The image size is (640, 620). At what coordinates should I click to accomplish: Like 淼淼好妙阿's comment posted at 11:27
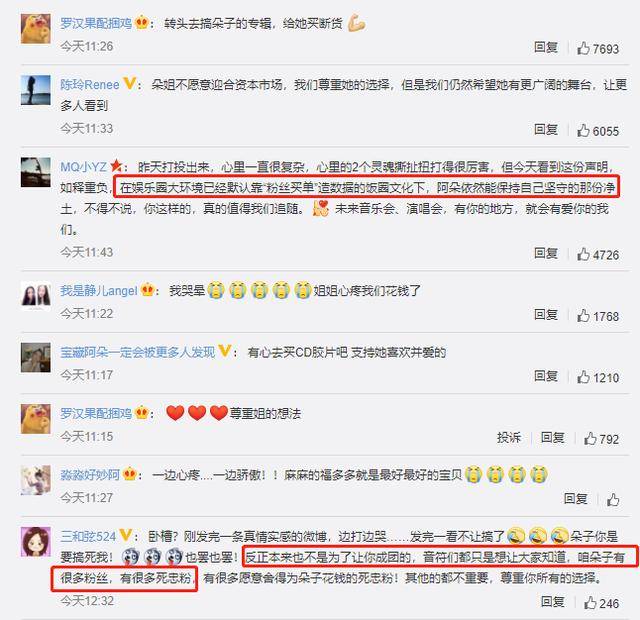pos(613,500)
